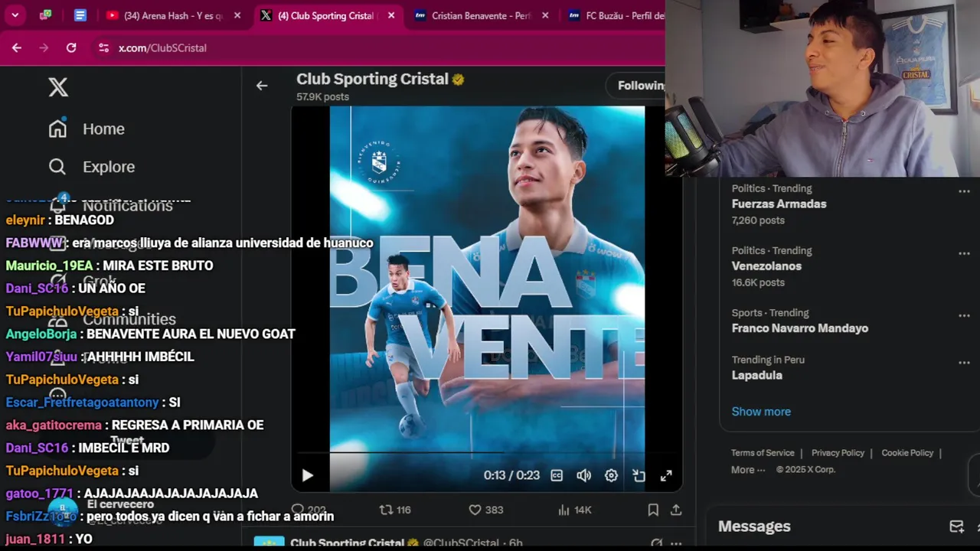Viewport: 980px width, 551px height.
Task: Open more options on next tweet
Action: pos(676,543)
